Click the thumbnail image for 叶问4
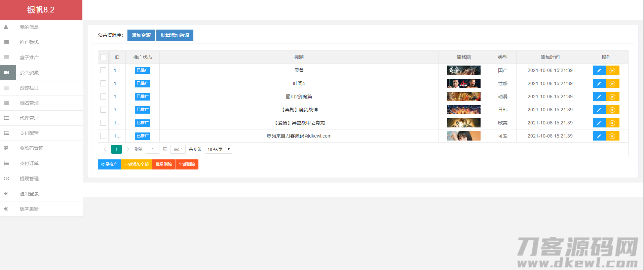This screenshot has height=270, width=644. tap(463, 83)
